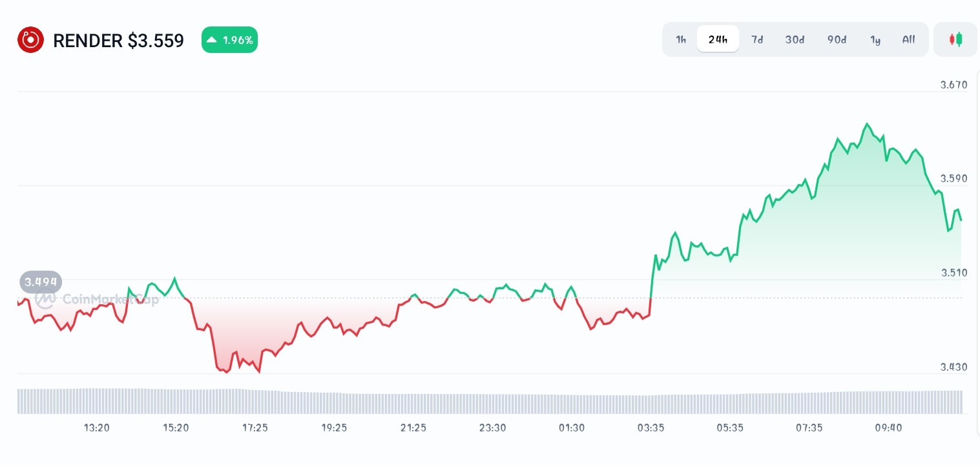980x465 pixels.
Task: Select the All time range
Action: click(908, 39)
